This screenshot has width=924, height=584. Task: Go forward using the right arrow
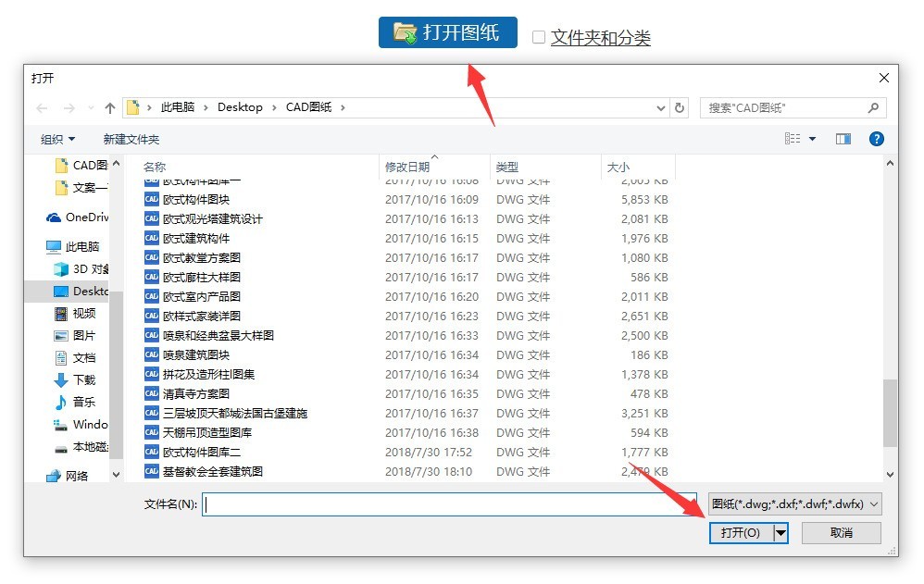pyautogui.click(x=69, y=108)
